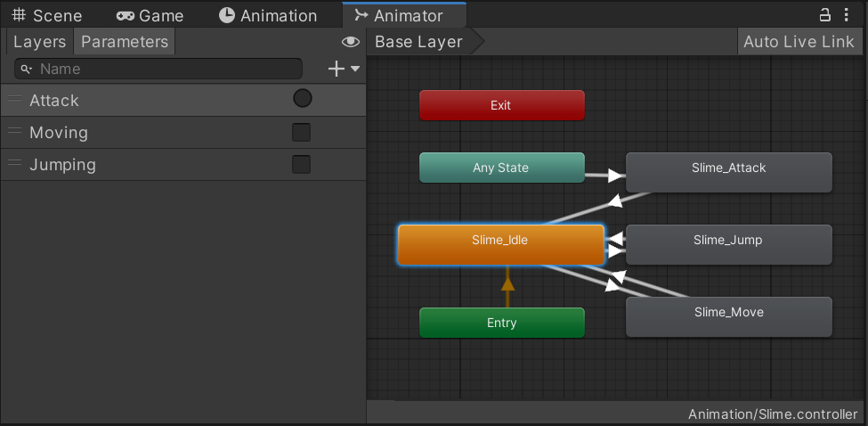Click the Attack row drag handle

15,99
